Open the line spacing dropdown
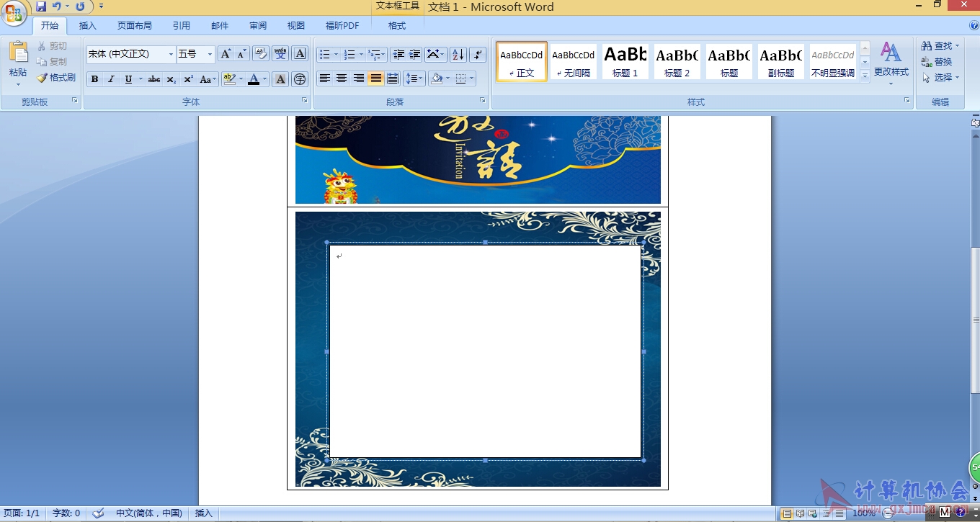 (x=414, y=78)
